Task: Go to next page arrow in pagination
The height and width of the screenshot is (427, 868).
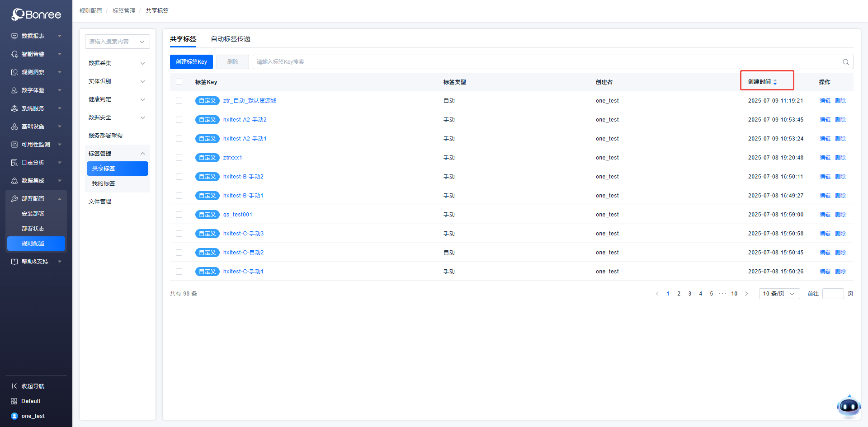Action: tap(746, 294)
